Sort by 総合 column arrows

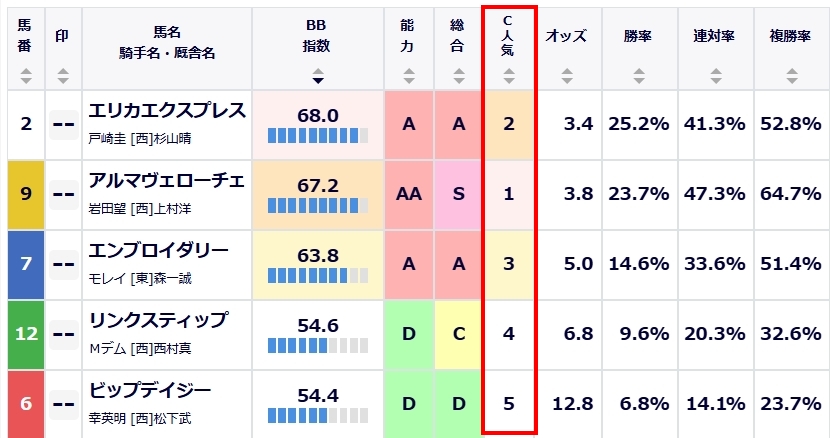pos(458,76)
